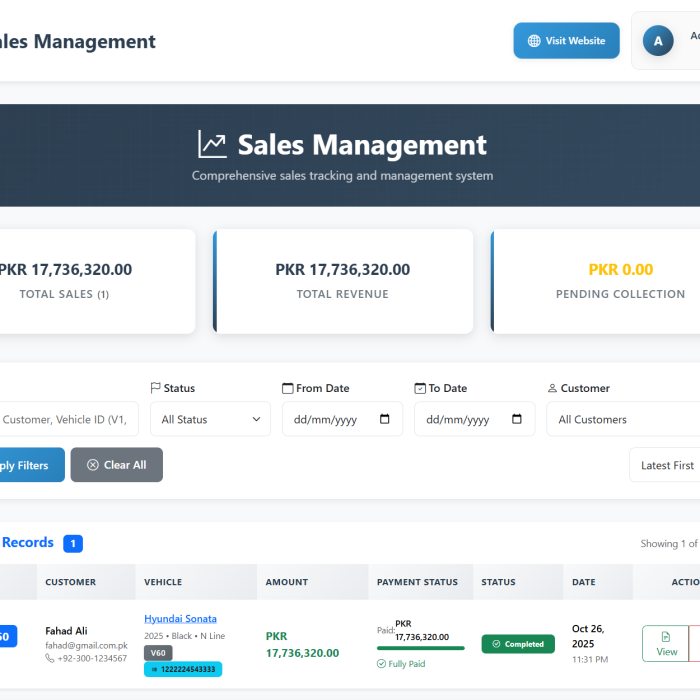Click the Amount column header

coord(287,582)
